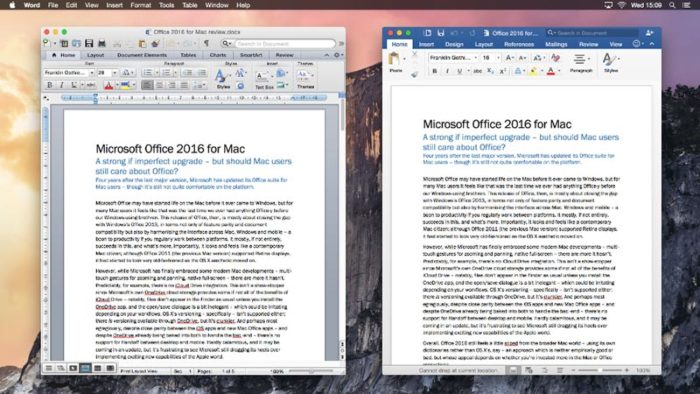Viewport: 700px width, 394px height.
Task: Select Print Layout view button in left Word
Action: tap(85, 368)
